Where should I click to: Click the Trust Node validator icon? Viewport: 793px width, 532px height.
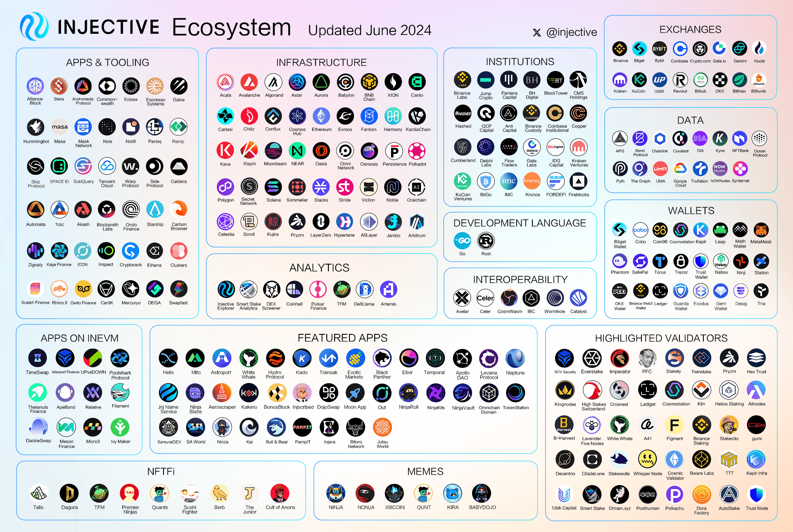(x=757, y=494)
